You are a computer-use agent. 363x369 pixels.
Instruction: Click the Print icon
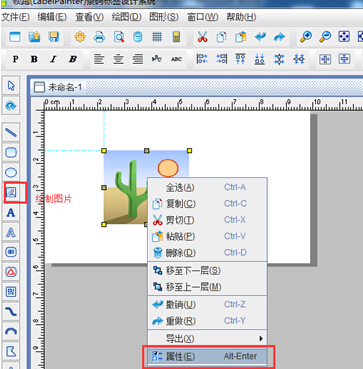(99, 37)
